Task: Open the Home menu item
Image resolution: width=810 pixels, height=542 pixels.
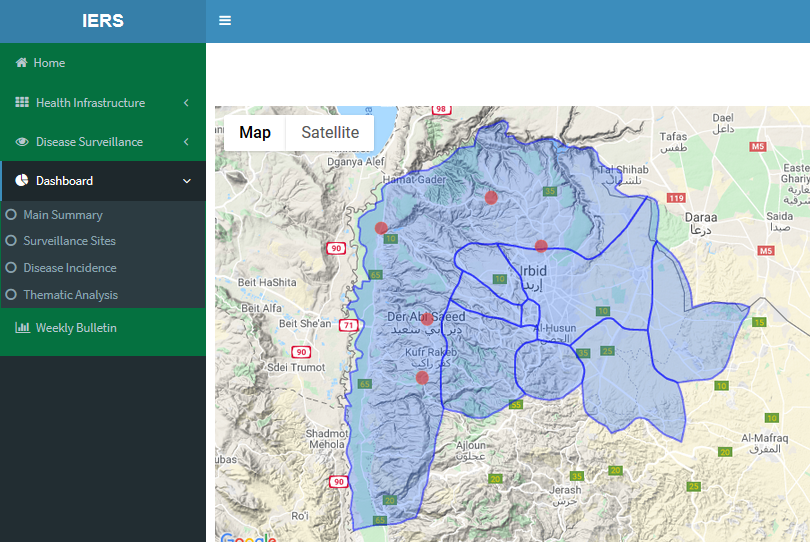Action: point(103,63)
